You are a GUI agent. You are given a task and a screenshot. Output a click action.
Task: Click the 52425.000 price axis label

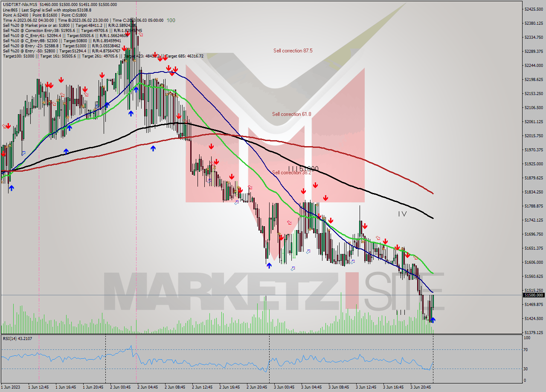point(533,9)
